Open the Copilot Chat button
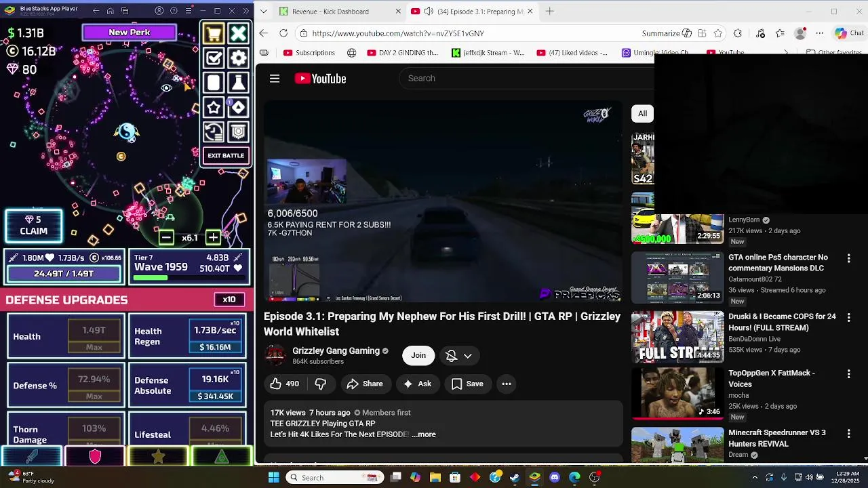 click(848, 33)
